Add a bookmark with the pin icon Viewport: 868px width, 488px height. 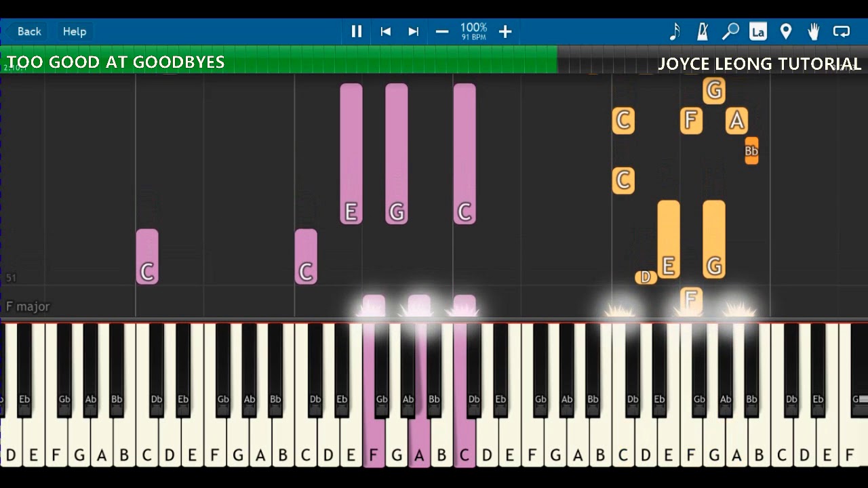pyautogui.click(x=786, y=31)
